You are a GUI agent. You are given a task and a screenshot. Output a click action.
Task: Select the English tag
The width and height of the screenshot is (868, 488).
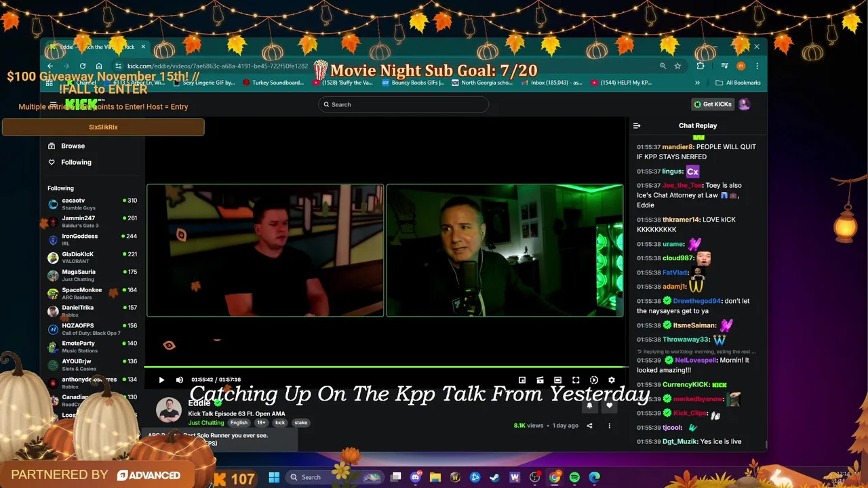(x=239, y=423)
